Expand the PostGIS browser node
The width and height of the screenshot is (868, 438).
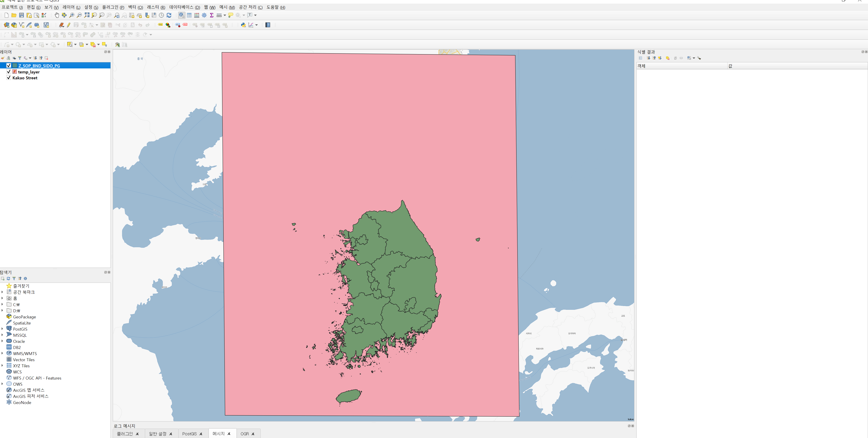point(2,329)
